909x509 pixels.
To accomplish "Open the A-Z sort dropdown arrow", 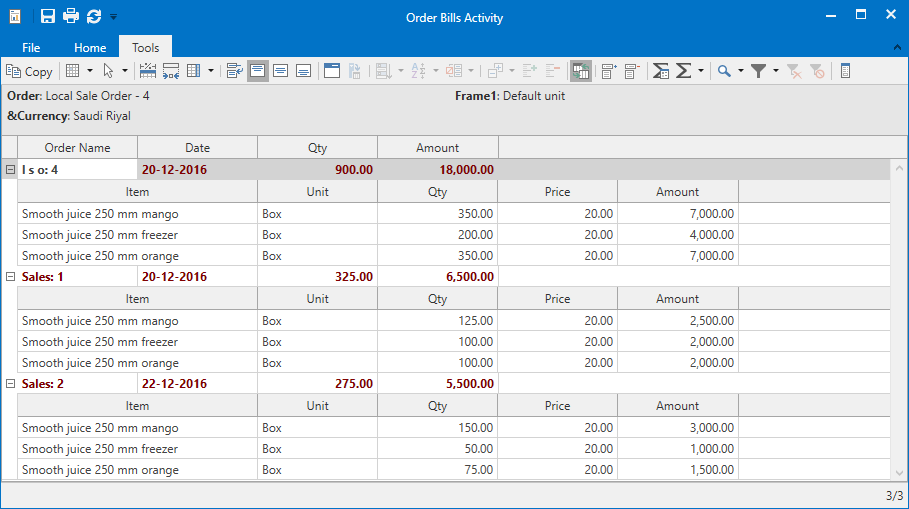I will click(x=435, y=71).
